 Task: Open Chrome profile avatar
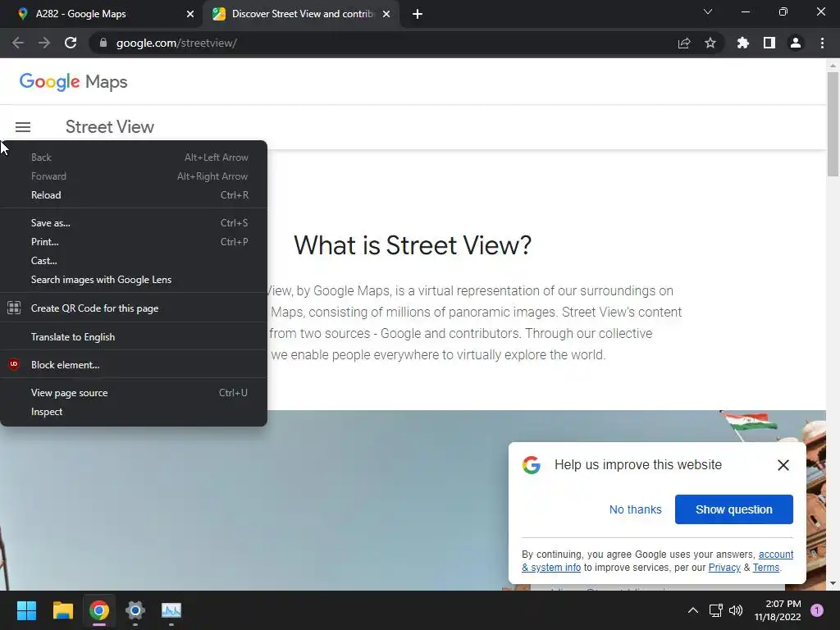pyautogui.click(x=796, y=43)
